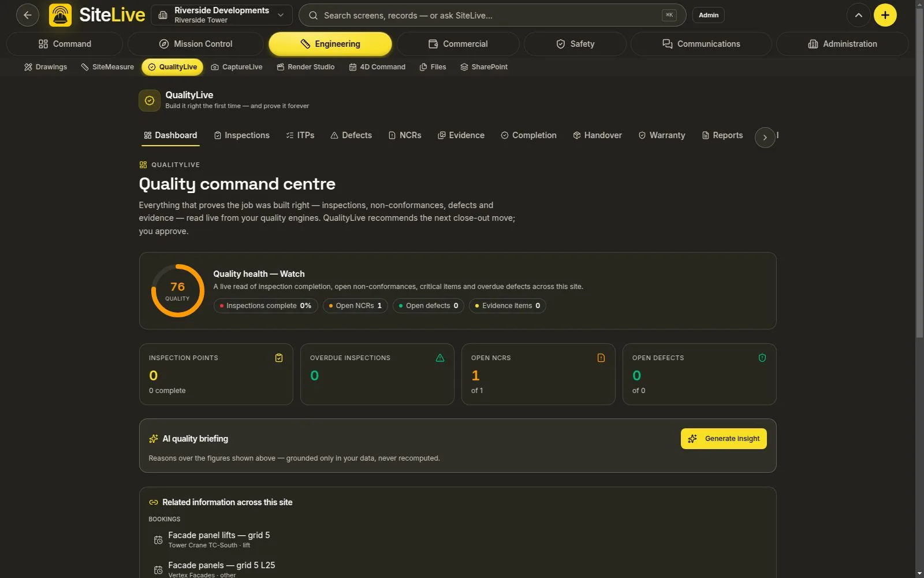Open the Overdue Inspections card

tap(377, 375)
